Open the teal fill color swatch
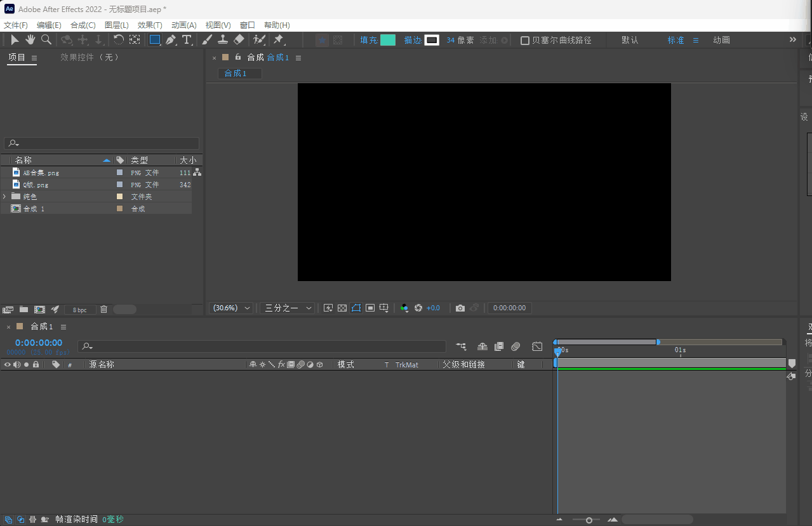 coord(388,40)
